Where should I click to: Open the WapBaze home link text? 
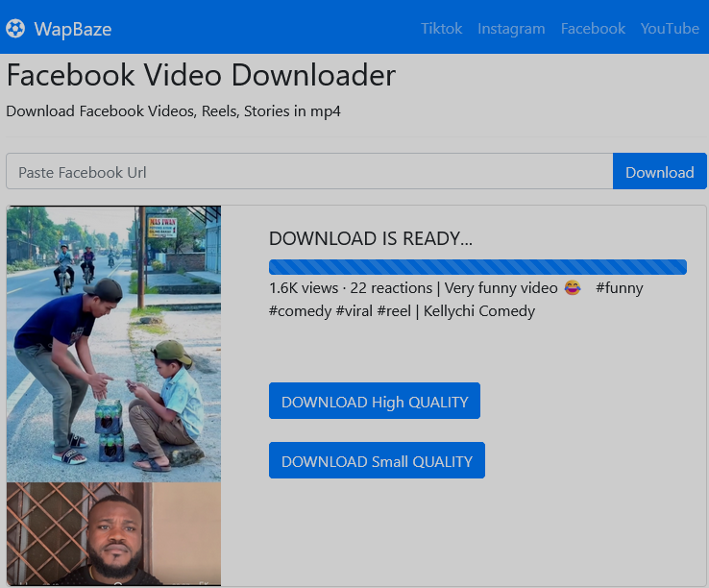point(73,29)
